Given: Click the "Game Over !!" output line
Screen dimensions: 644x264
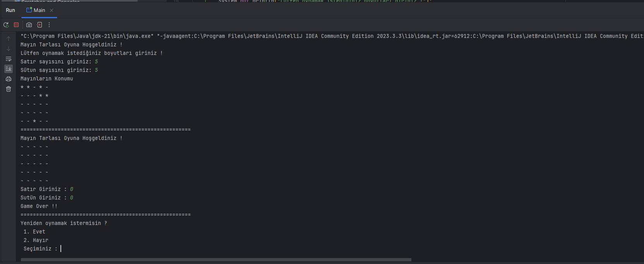Looking at the screenshot, I should point(39,206).
